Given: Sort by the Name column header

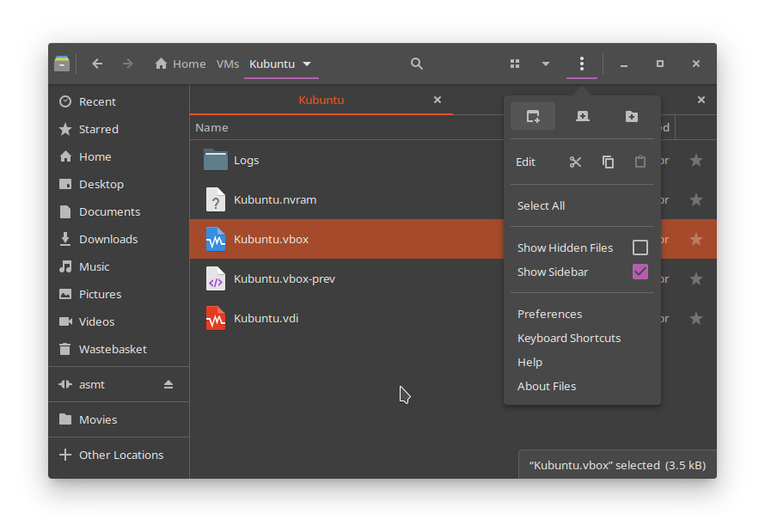Looking at the screenshot, I should 211,128.
